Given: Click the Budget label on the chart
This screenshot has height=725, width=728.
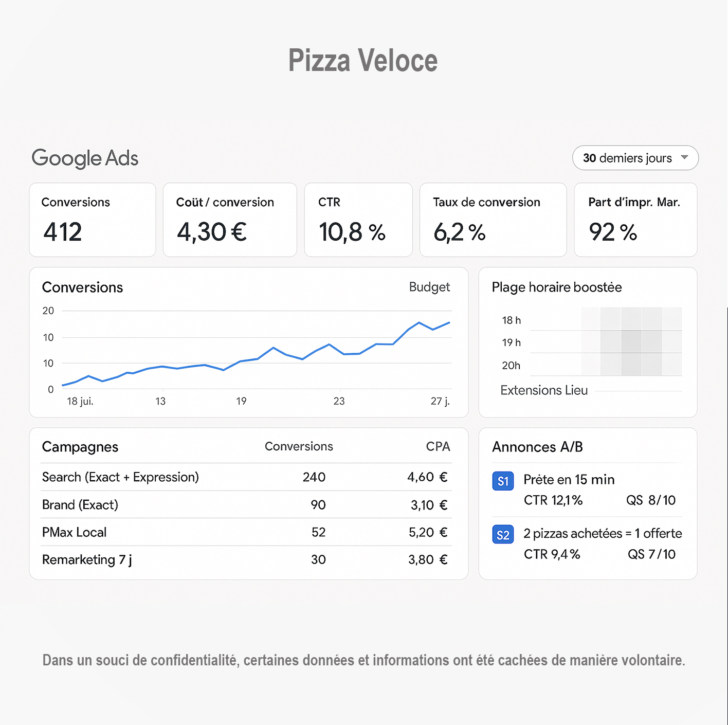Looking at the screenshot, I should tap(429, 287).
